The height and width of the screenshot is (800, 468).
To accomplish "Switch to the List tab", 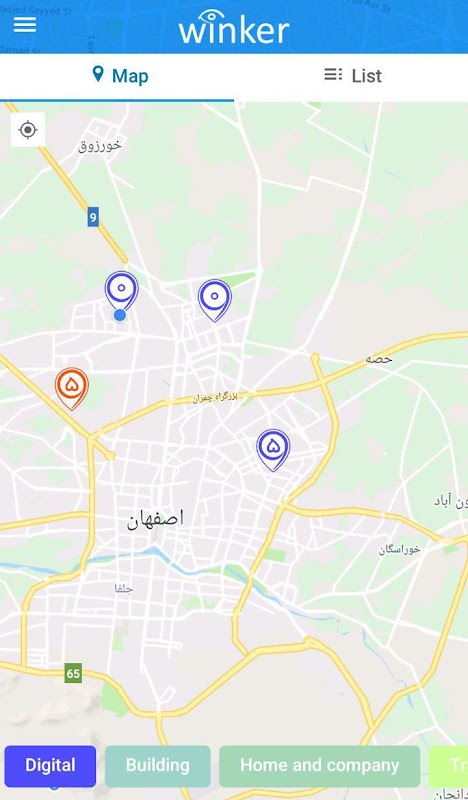I will (351, 76).
